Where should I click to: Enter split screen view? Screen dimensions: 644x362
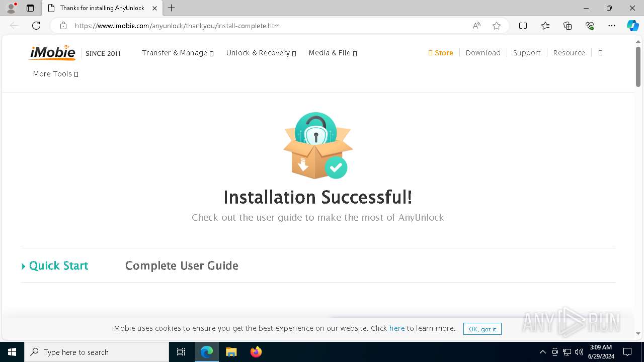523,26
